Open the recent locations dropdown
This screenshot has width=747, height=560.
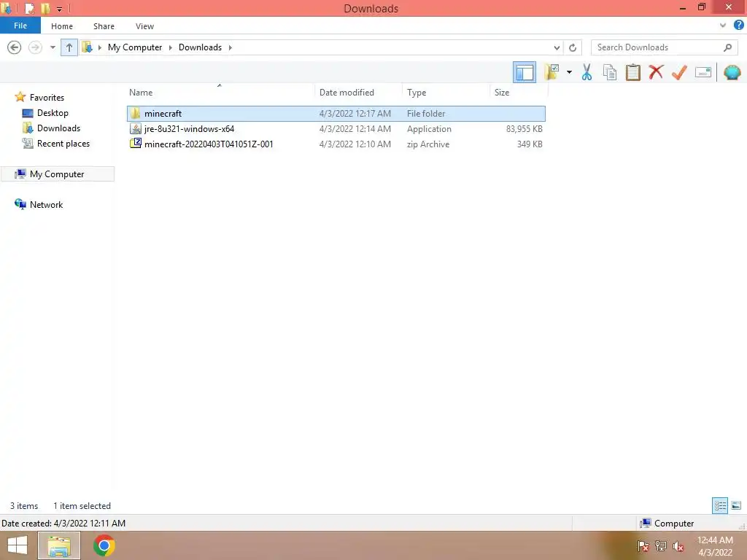53,47
